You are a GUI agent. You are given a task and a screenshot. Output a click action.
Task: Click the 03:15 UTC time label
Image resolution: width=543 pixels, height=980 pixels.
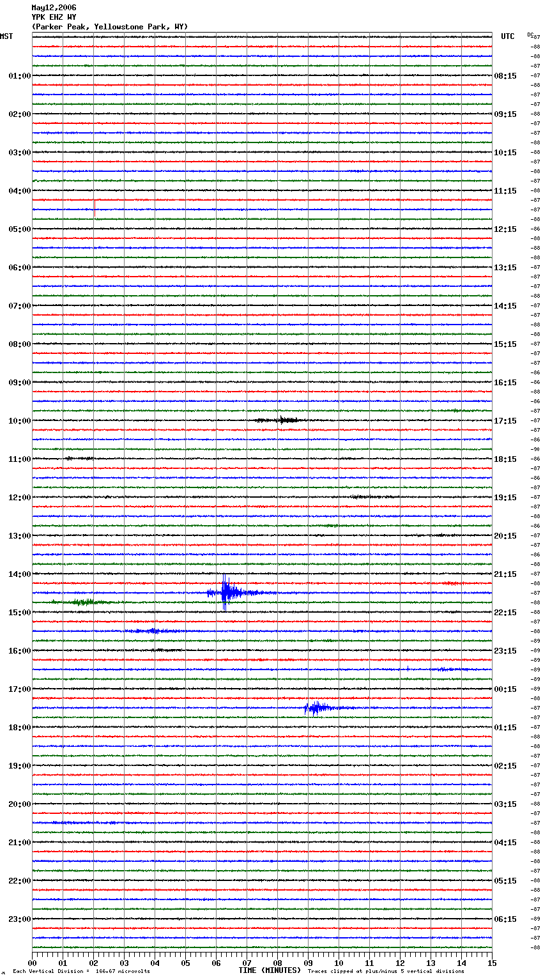click(505, 804)
